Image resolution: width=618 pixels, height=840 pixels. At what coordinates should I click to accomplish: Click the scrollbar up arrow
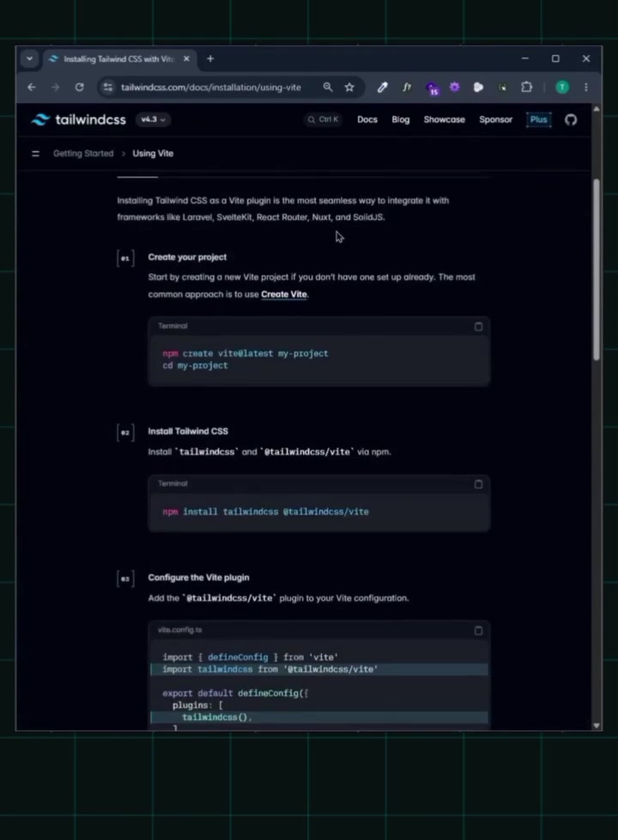pyautogui.click(x=596, y=109)
